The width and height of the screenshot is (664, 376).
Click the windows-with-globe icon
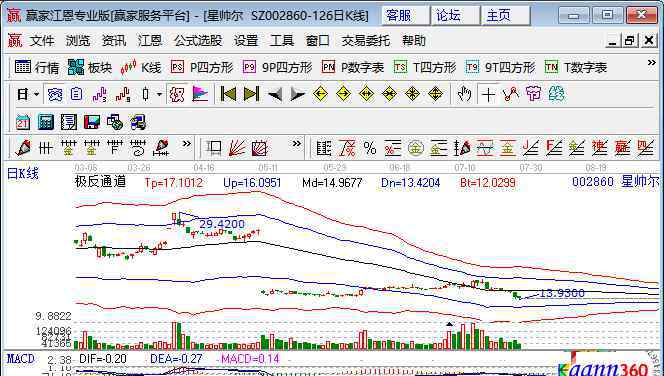coord(115,122)
